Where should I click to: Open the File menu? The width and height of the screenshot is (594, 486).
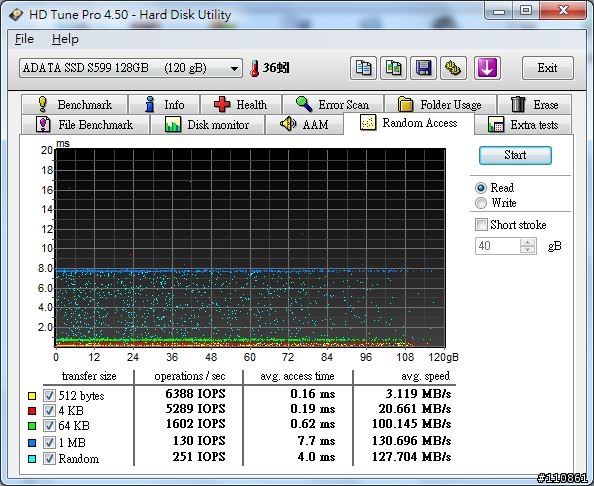[x=24, y=39]
